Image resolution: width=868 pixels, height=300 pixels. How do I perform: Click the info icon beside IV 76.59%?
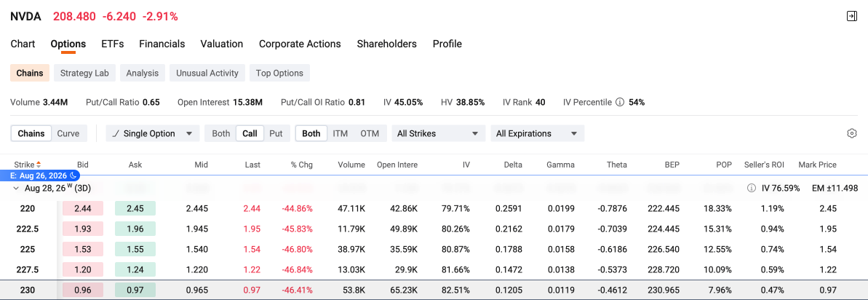click(751, 188)
